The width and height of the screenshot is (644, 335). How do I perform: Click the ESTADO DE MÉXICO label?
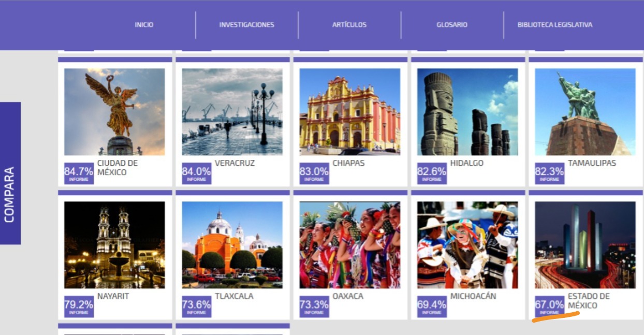click(589, 301)
